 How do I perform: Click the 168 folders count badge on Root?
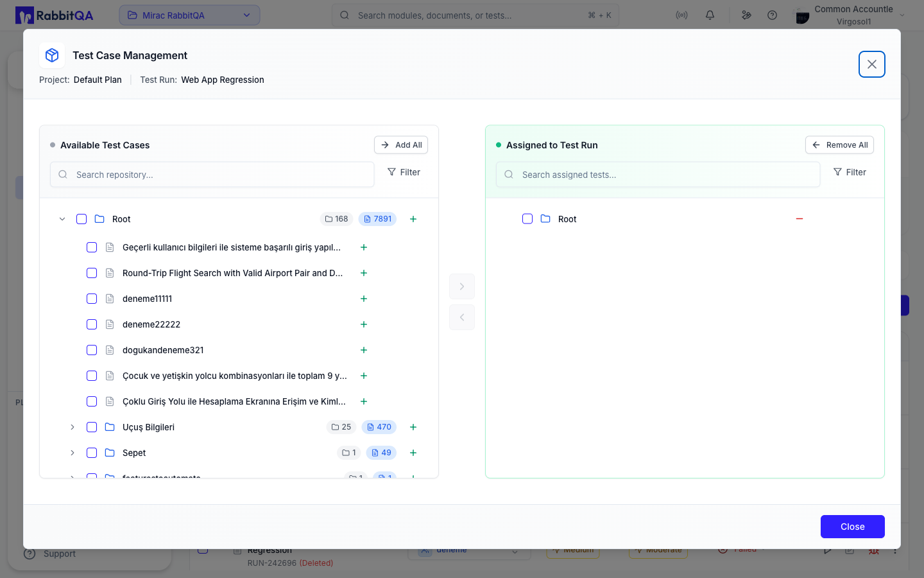pyautogui.click(x=336, y=219)
